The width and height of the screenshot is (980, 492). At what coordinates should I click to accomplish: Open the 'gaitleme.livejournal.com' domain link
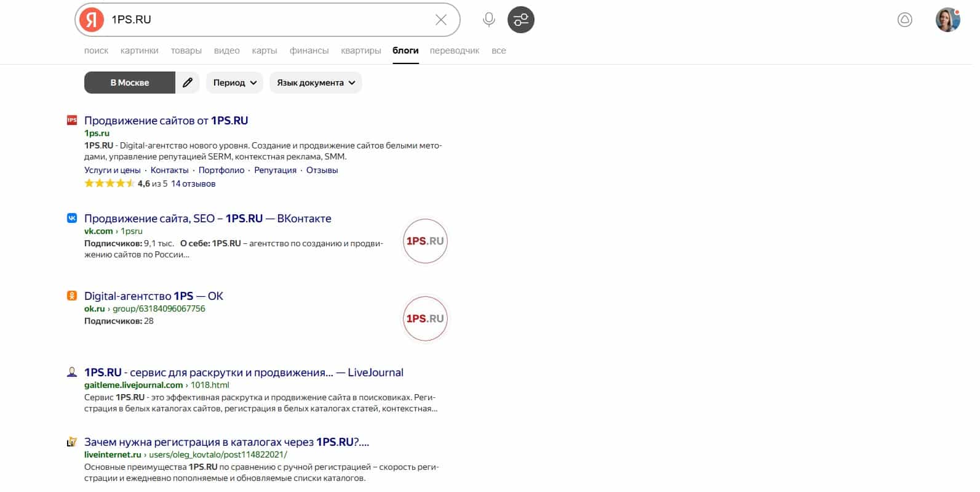133,385
